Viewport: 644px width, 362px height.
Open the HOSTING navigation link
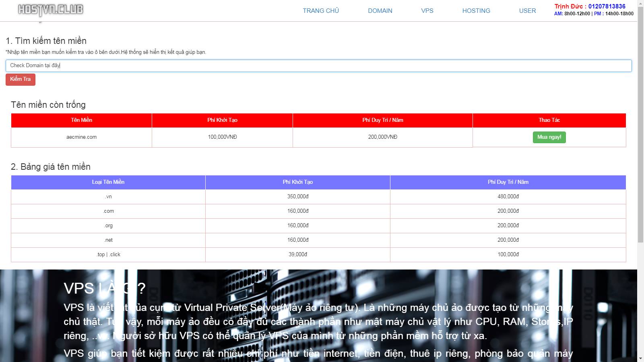476,11
